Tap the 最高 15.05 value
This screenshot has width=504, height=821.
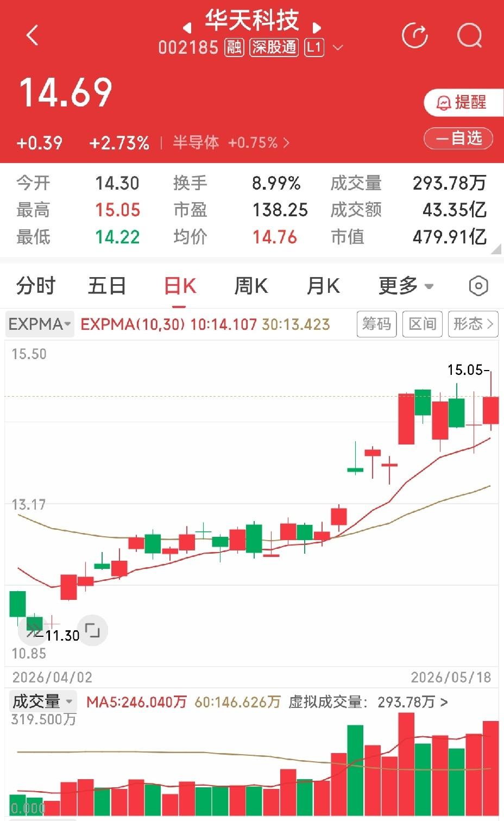117,210
